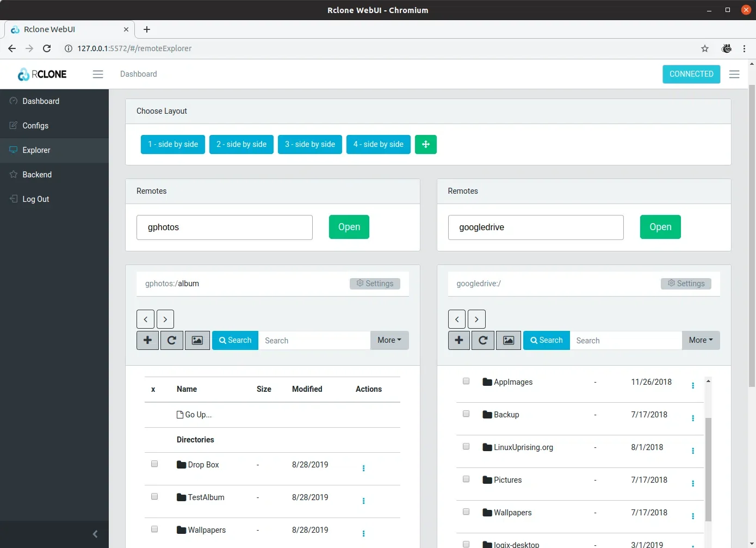
Task: Open actions menu for the TestAlbum folder
Action: tap(363, 501)
